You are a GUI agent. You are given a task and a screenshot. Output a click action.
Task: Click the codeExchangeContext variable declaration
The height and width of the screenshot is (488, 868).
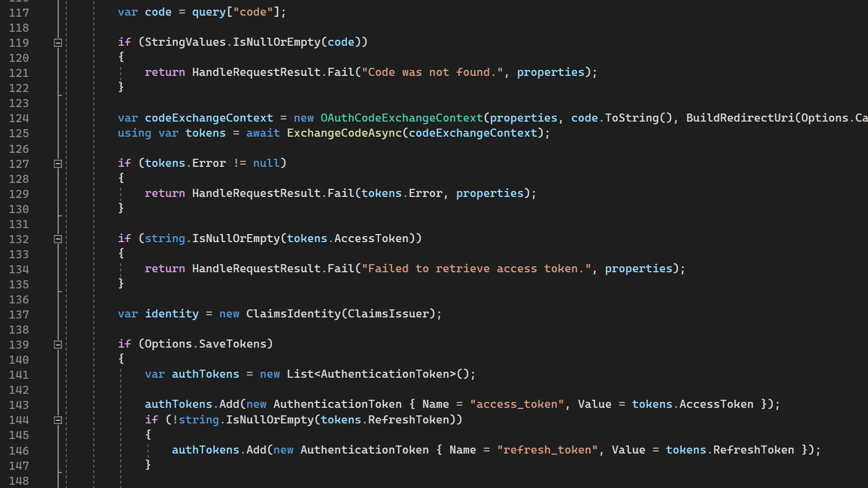[209, 118]
